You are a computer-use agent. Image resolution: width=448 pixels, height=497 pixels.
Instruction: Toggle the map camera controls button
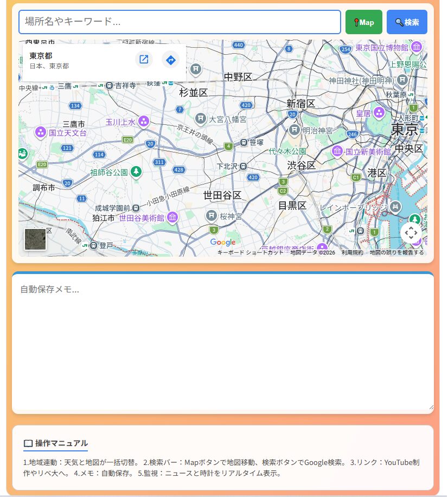click(411, 233)
